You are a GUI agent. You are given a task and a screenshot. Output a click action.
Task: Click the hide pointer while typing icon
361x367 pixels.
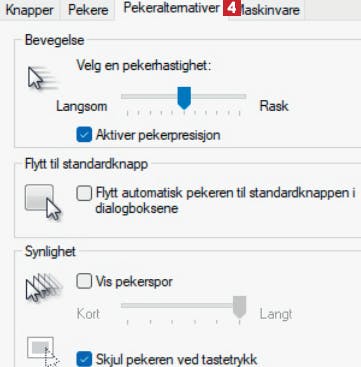[x=43, y=352]
